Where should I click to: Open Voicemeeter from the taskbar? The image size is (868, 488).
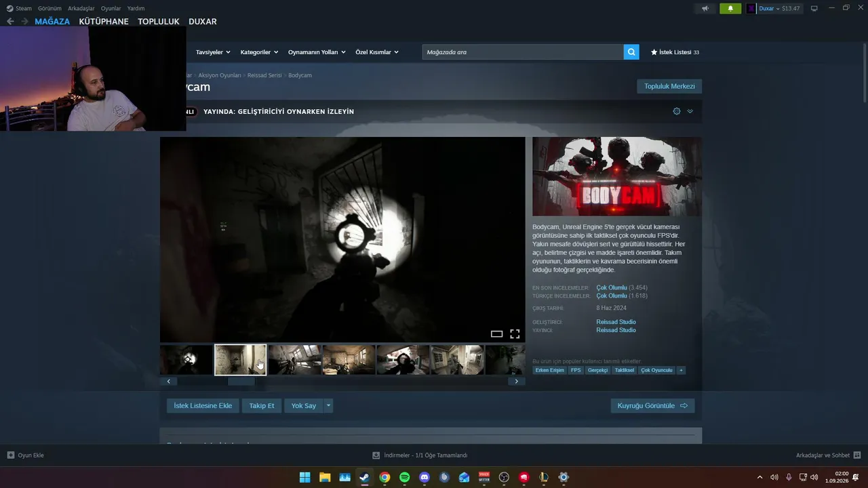pyautogui.click(x=484, y=477)
